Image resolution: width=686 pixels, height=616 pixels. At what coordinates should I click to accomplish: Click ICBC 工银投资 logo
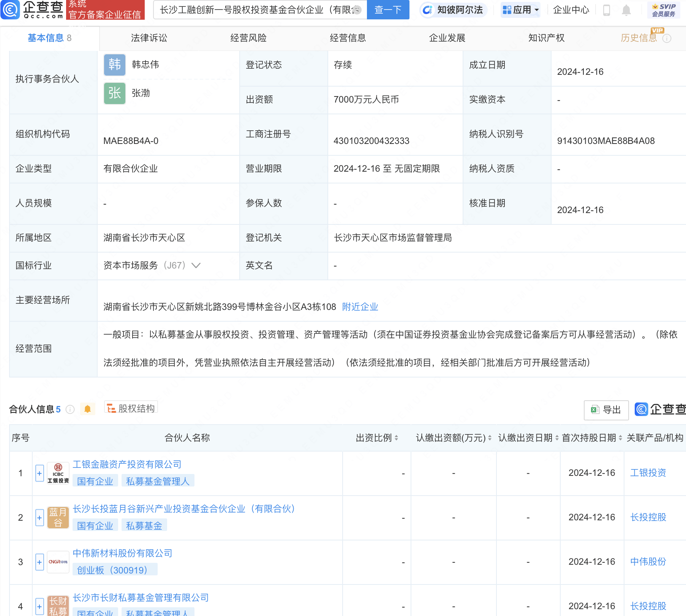pos(58,474)
